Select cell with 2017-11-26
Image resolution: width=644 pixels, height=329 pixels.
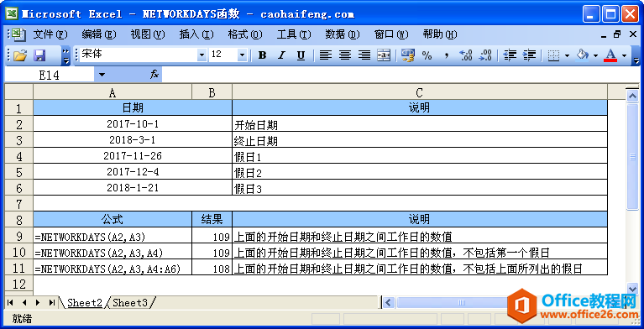coord(133,156)
